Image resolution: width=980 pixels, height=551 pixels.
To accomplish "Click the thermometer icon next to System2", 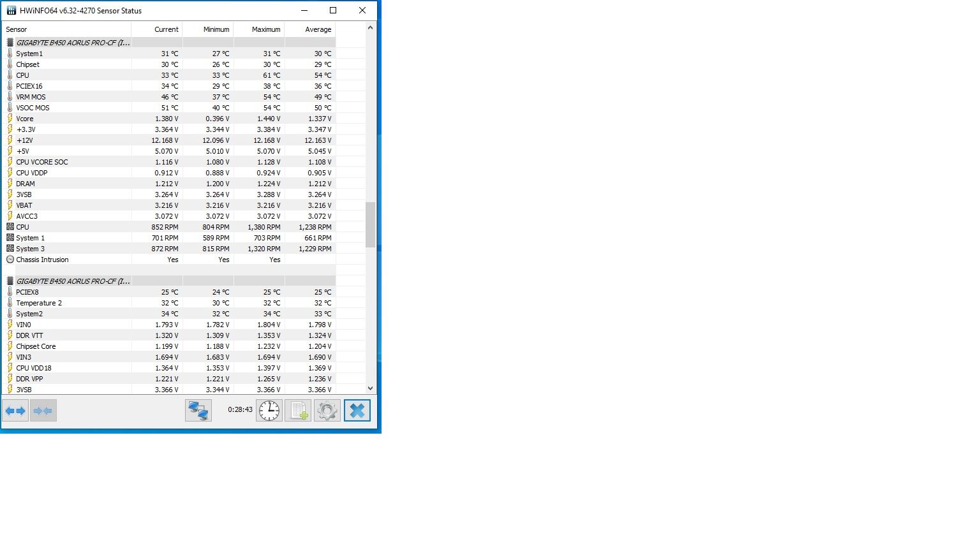I will (10, 313).
